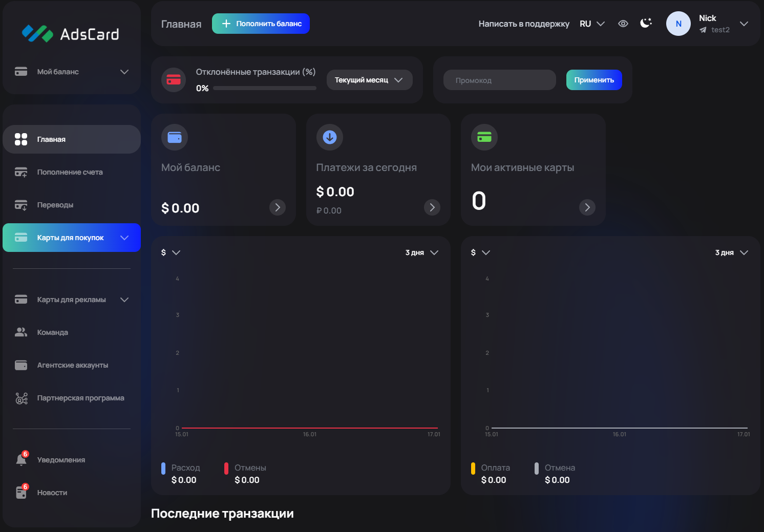Image resolution: width=764 pixels, height=532 pixels.
Task: Click the Новости newspaper icon with badge
Action: click(22, 492)
